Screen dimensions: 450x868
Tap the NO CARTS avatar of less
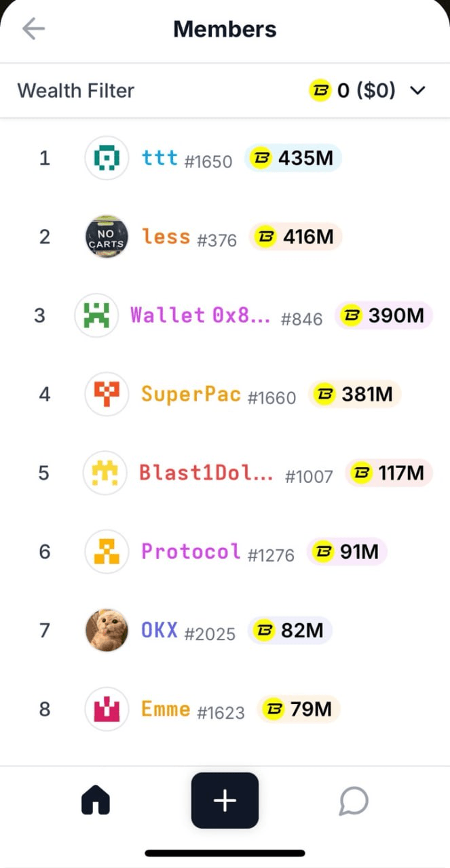[x=107, y=237]
